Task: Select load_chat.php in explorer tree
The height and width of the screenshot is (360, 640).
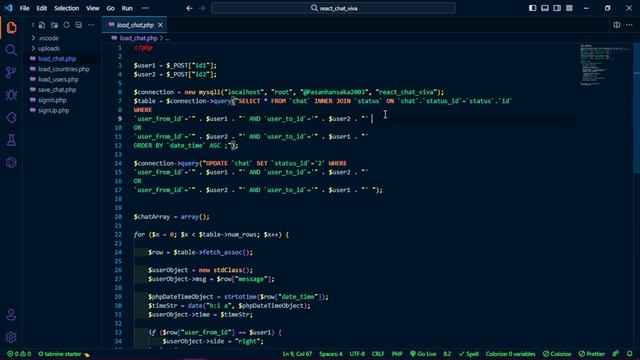Action: click(57, 59)
